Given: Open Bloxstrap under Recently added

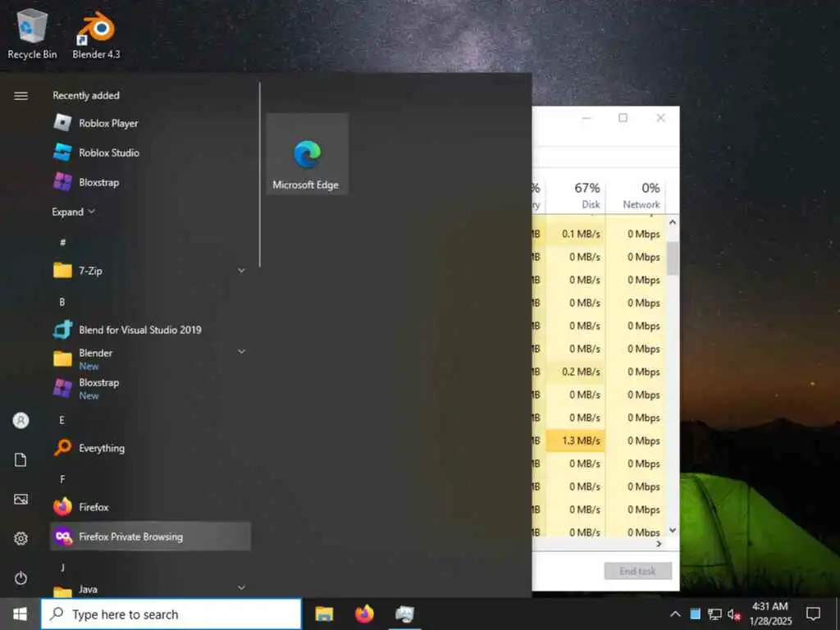Looking at the screenshot, I should tap(150, 182).
